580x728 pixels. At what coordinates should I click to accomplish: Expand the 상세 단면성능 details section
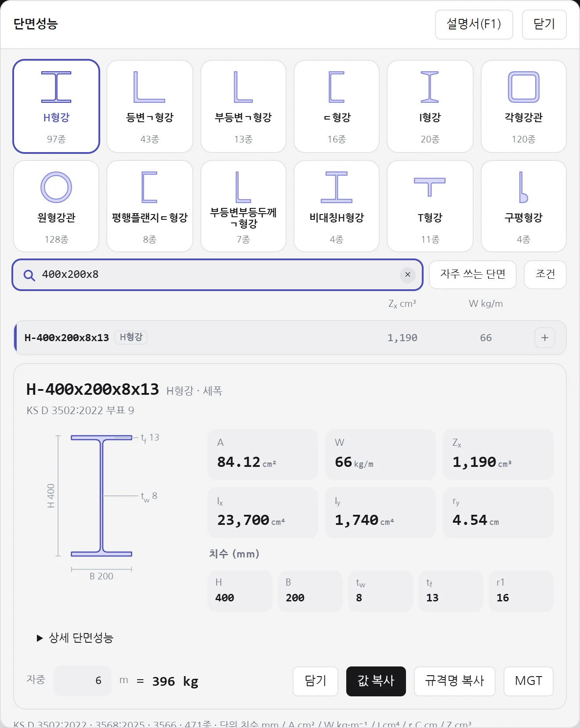click(75, 638)
